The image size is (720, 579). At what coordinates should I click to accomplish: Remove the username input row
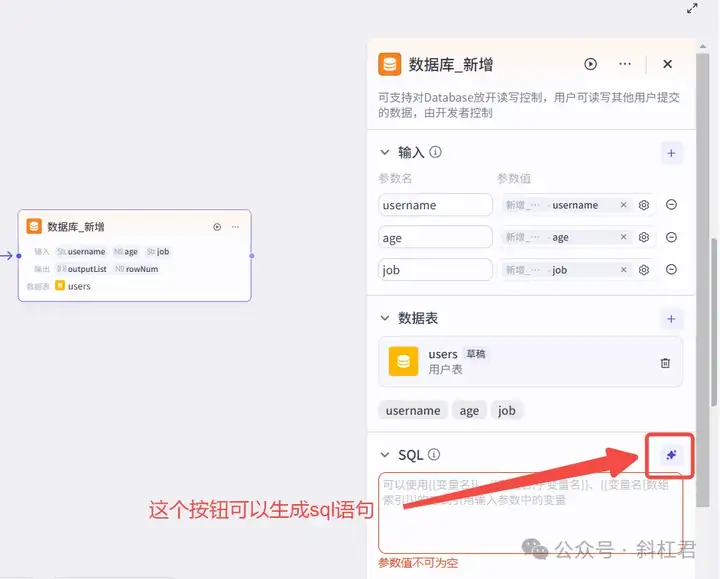tap(671, 204)
